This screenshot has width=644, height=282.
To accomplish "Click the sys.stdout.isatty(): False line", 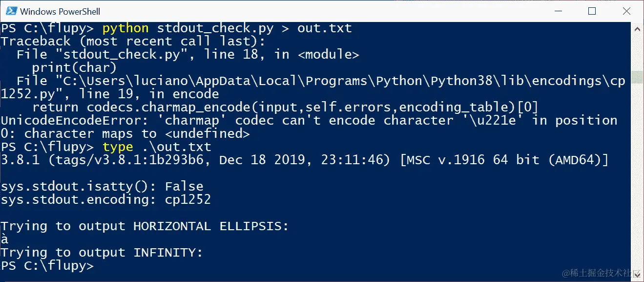I will click(x=102, y=186).
